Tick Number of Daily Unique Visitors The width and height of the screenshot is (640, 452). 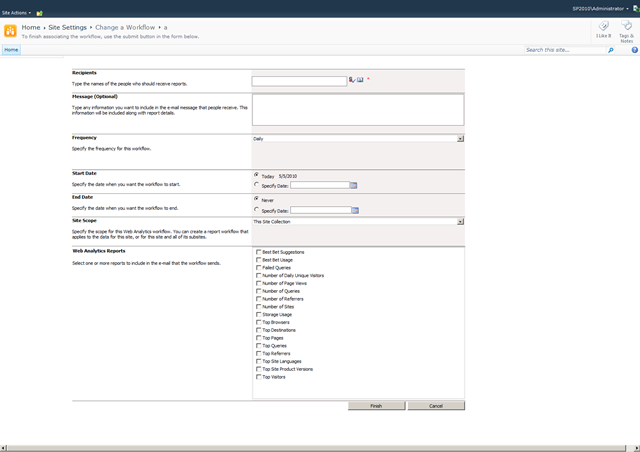click(x=258, y=275)
